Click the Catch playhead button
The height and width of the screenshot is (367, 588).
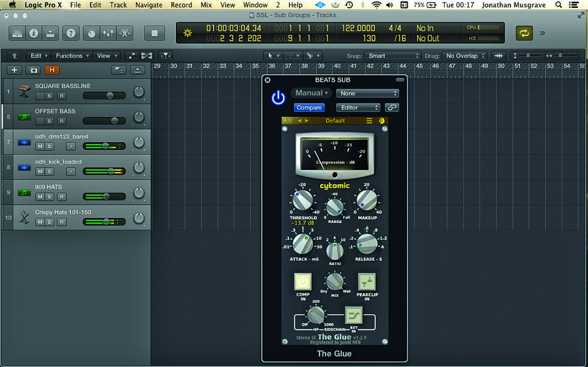point(165,56)
